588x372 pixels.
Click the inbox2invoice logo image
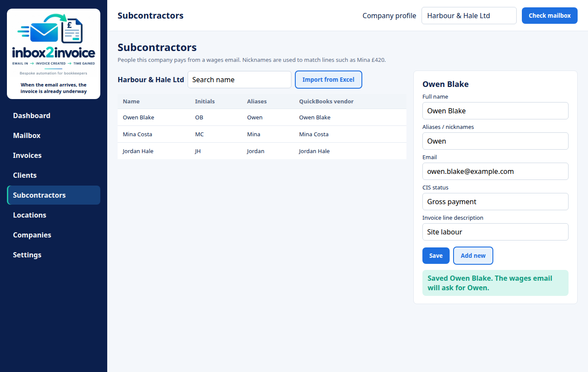(x=54, y=45)
